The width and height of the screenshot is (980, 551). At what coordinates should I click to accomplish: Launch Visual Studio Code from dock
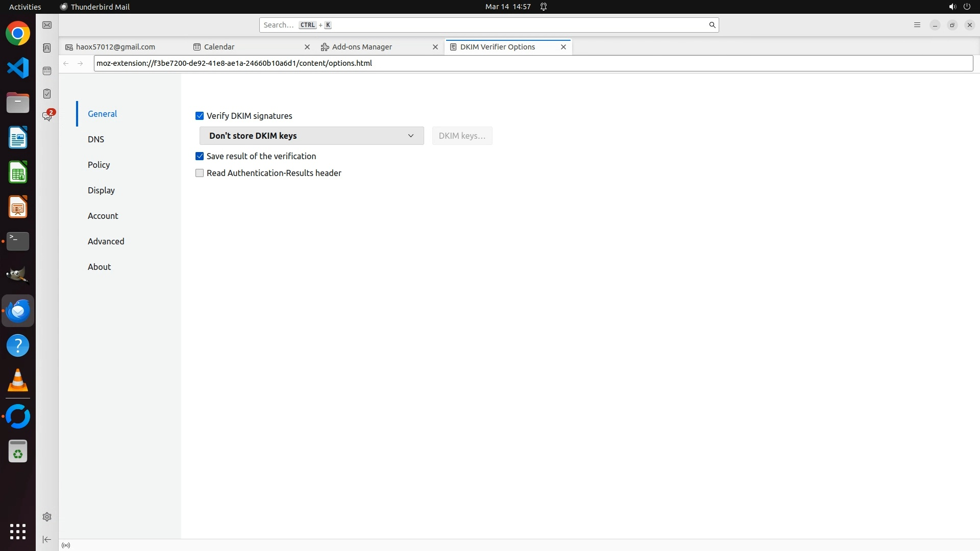(x=18, y=68)
